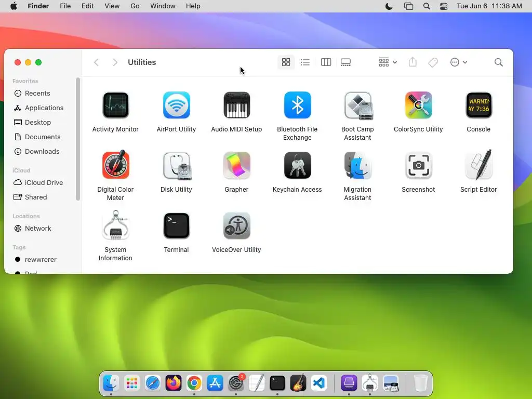Select Terminal icon in Utilities folder
The image size is (532, 399).
tap(176, 225)
